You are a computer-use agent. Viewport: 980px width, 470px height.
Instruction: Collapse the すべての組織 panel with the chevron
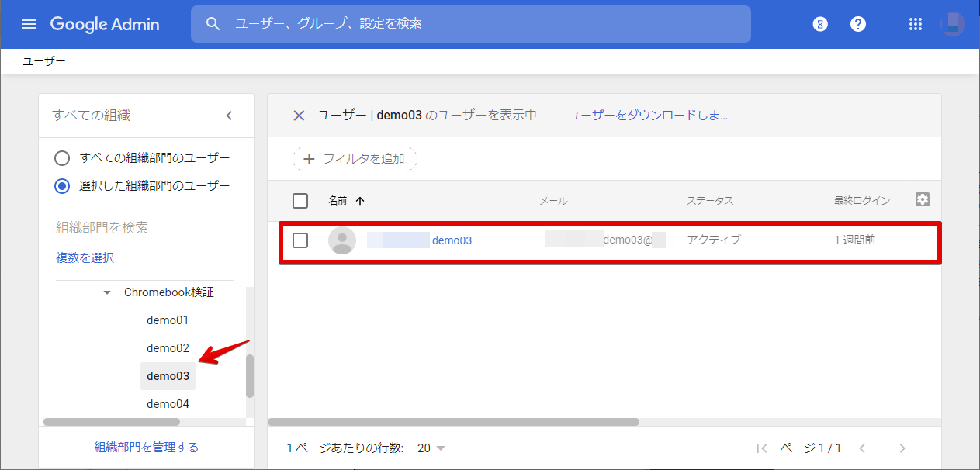[x=229, y=115]
